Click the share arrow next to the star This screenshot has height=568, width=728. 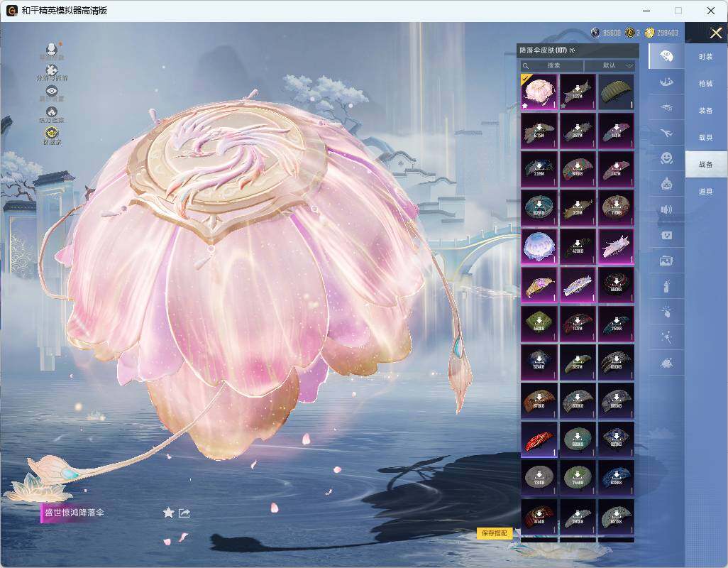click(x=184, y=513)
